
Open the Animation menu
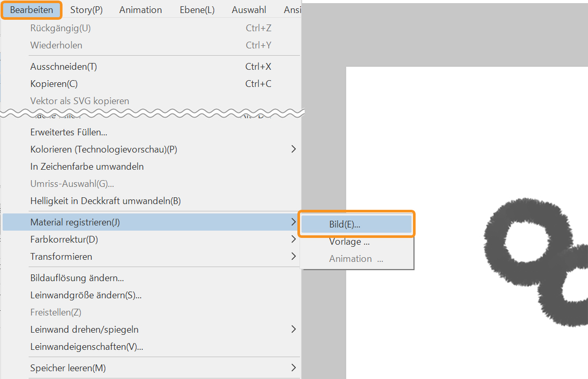point(140,10)
